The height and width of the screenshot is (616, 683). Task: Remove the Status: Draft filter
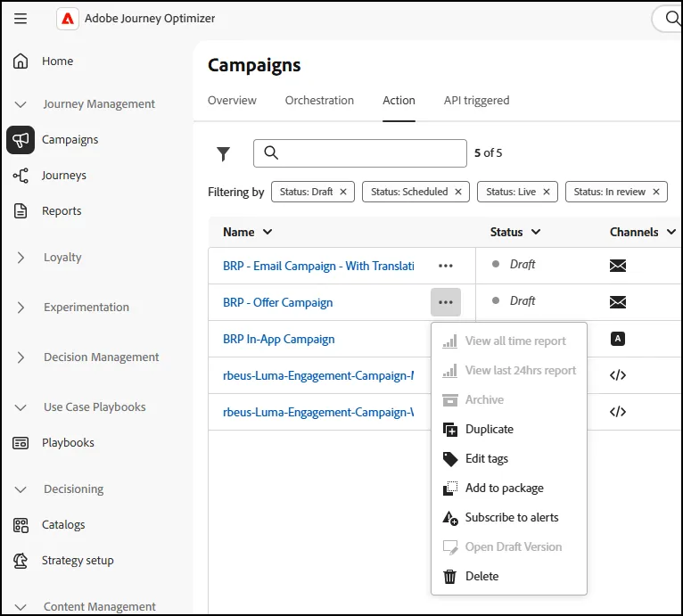click(x=343, y=192)
